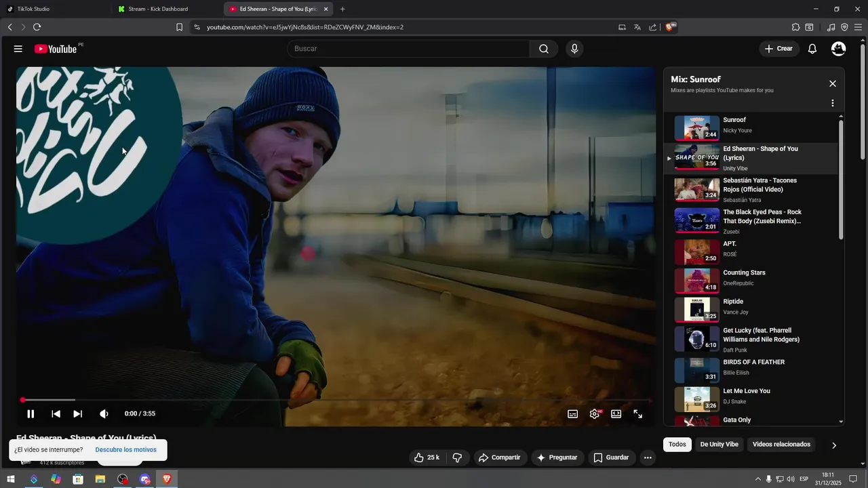Image resolution: width=868 pixels, height=488 pixels.
Task: Click Descubre los motivos link
Action: point(125,450)
